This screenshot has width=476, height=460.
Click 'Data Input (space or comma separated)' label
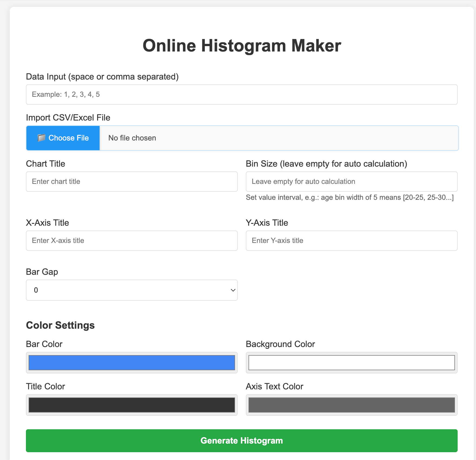(102, 77)
